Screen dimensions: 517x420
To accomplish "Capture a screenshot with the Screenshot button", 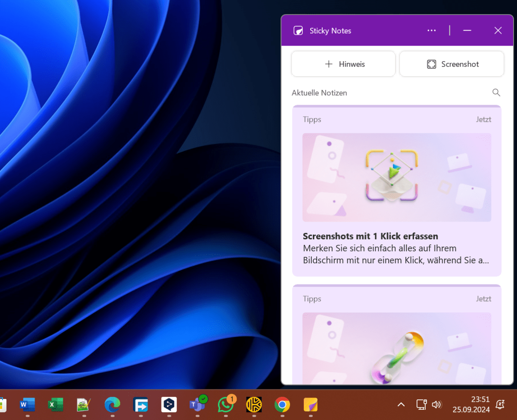I will 452,64.
